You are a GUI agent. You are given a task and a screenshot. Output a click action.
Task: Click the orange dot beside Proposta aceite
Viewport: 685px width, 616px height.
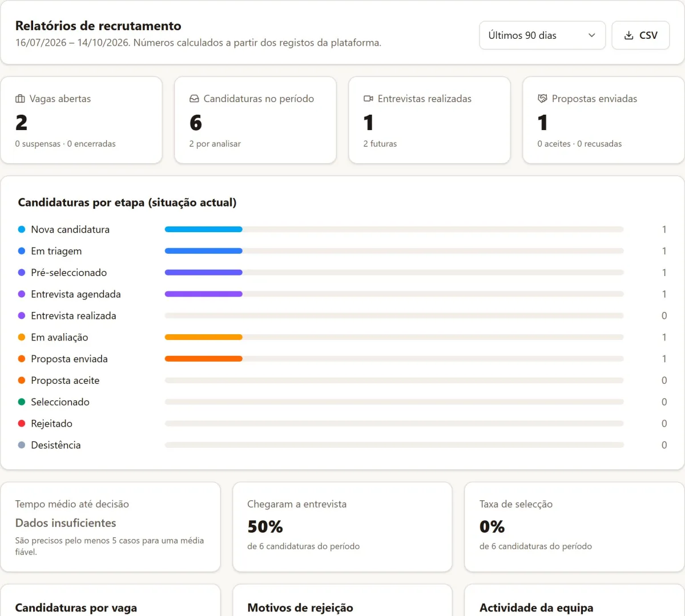pos(22,380)
